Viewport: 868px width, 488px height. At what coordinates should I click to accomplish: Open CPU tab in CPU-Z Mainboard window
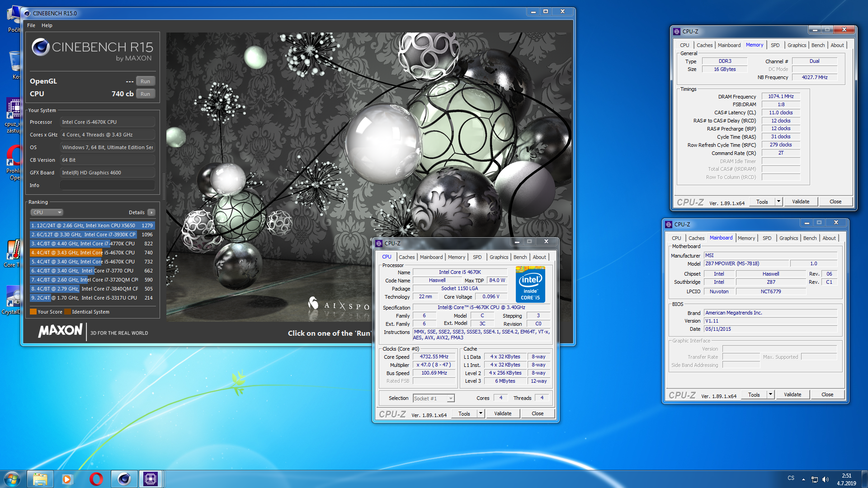point(676,238)
